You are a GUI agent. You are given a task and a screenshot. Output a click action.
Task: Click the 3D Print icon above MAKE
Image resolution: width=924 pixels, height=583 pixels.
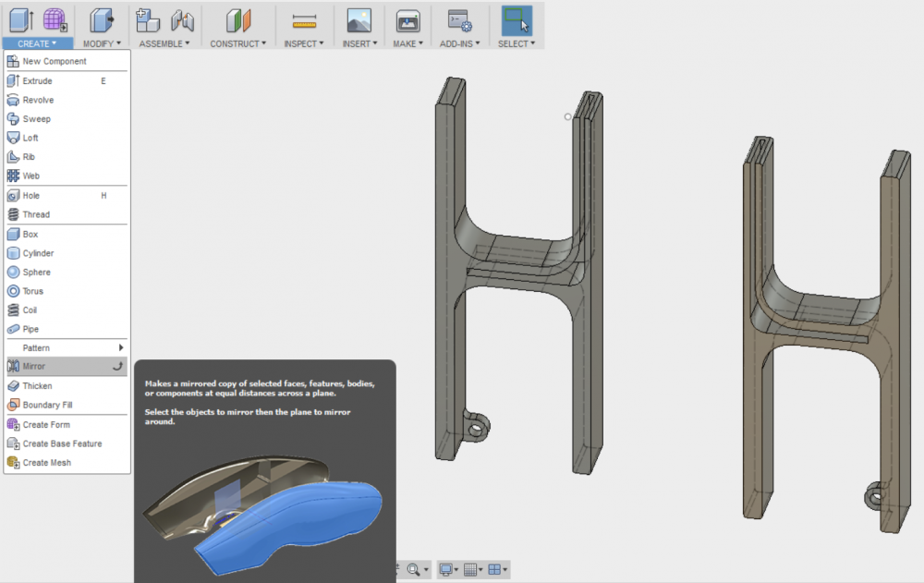click(x=407, y=19)
